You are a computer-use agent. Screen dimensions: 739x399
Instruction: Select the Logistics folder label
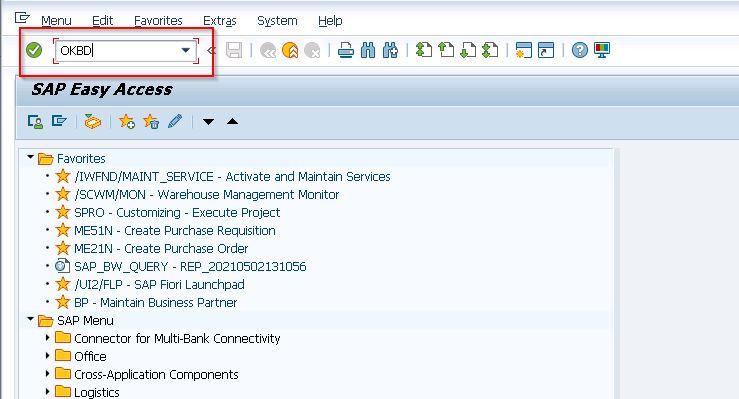(x=97, y=392)
